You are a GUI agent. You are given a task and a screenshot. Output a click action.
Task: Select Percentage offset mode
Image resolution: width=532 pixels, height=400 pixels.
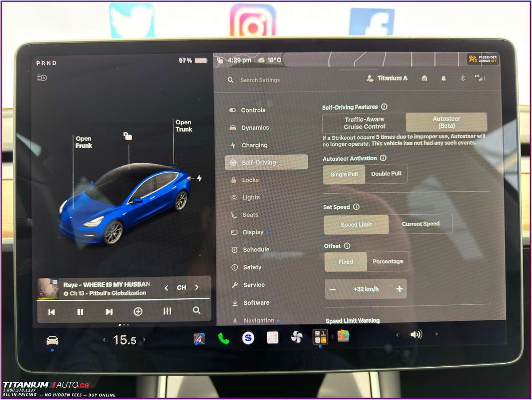click(x=388, y=262)
